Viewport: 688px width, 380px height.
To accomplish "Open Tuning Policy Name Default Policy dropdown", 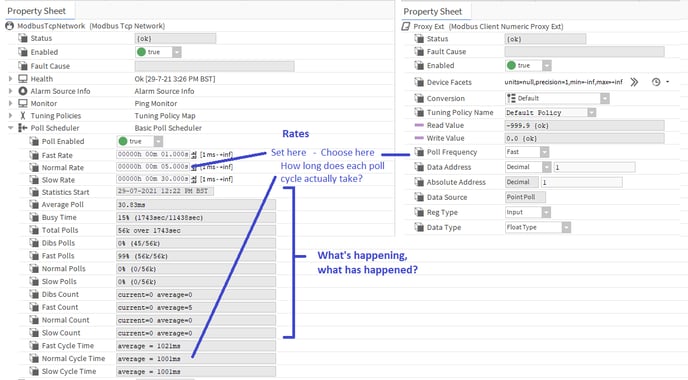I will 591,112.
